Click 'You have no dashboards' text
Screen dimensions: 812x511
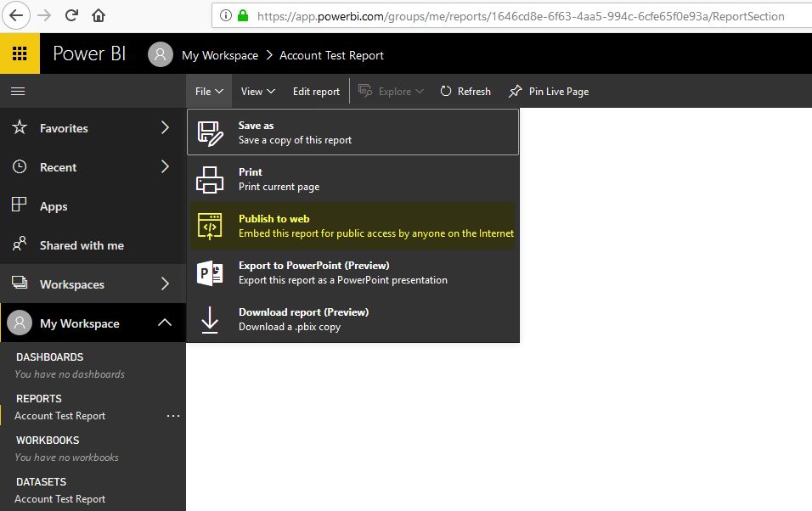tap(70, 373)
